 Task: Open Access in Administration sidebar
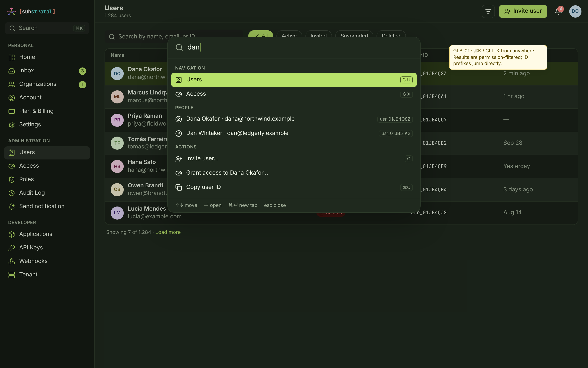[47, 166]
